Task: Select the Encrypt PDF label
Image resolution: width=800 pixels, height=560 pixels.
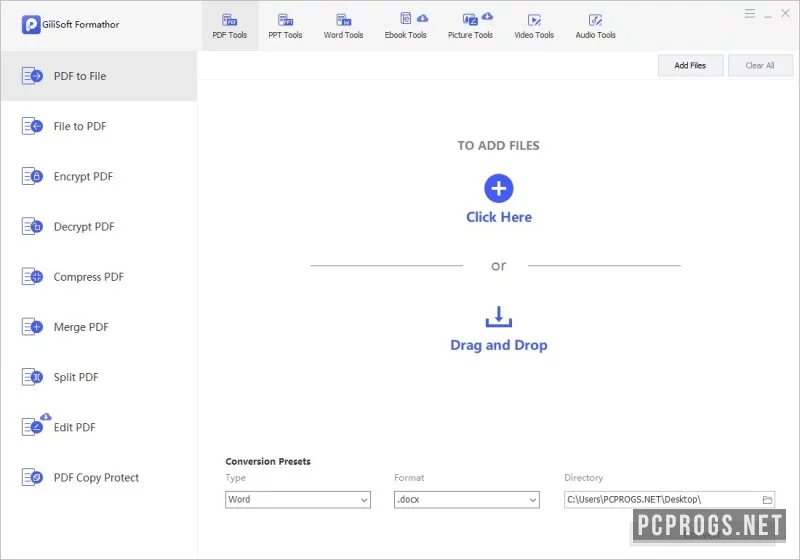Action: coord(83,176)
